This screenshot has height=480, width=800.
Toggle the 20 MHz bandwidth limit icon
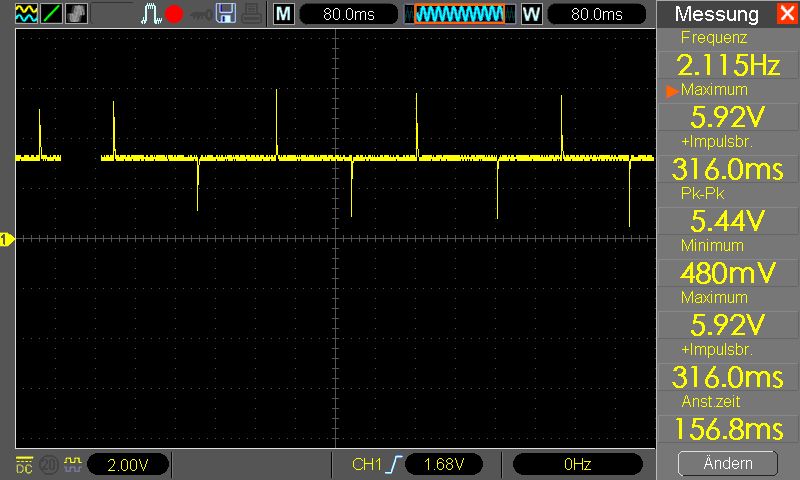49,465
